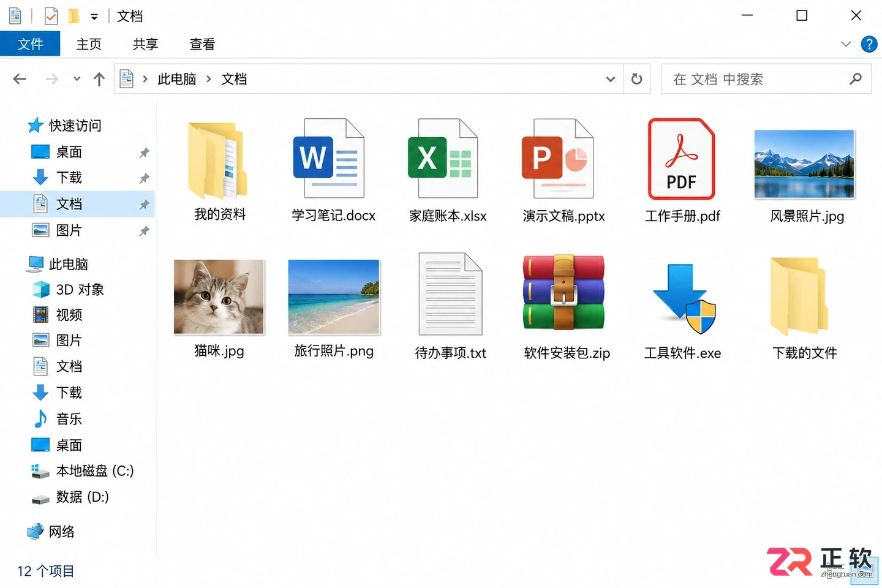The image size is (882, 588).
Task: Select the 软件安装包.zip archive icon
Action: tap(563, 293)
